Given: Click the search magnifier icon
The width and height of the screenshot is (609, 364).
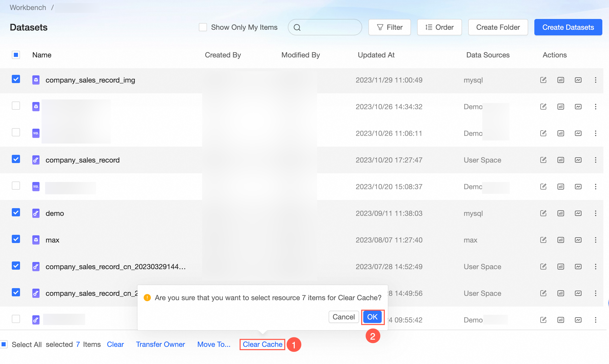Looking at the screenshot, I should point(297,27).
